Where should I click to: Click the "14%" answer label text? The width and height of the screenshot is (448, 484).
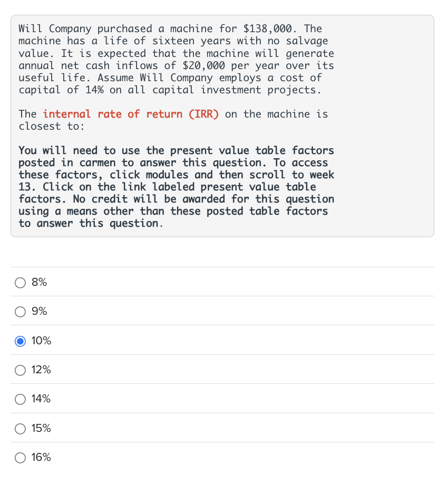pos(41,399)
